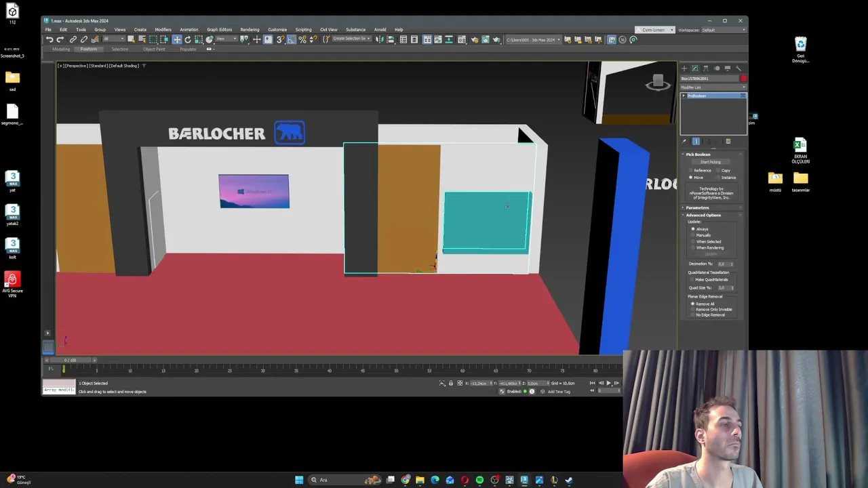Viewport: 868px width, 488px height.
Task: Set Update to When Rendering
Action: point(708,247)
